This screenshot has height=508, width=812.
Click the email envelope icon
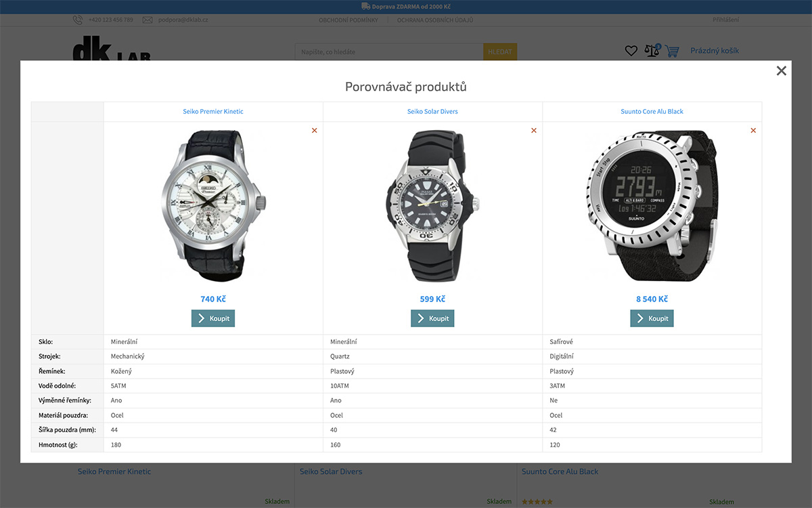tap(148, 20)
